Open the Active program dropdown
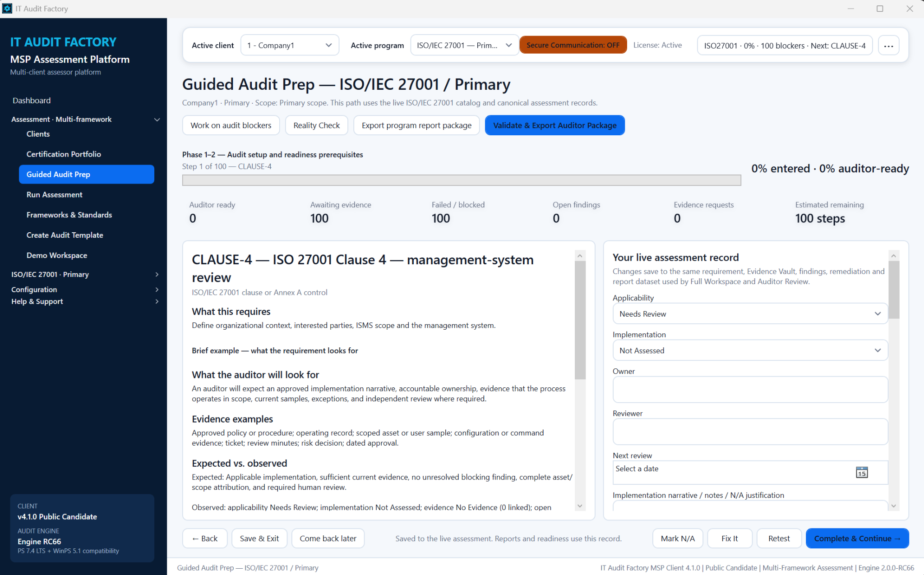Image resolution: width=924 pixels, height=575 pixels. click(x=464, y=45)
